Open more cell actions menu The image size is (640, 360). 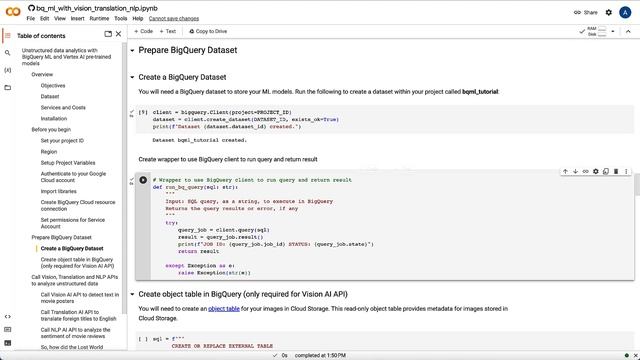pyautogui.click(x=626, y=171)
